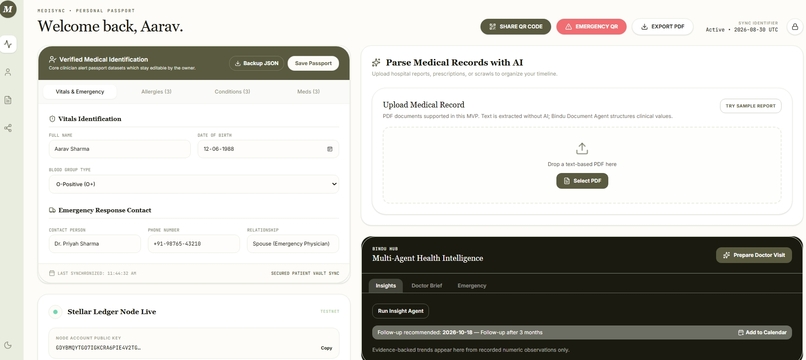Click Export PDF button

pos(662,27)
